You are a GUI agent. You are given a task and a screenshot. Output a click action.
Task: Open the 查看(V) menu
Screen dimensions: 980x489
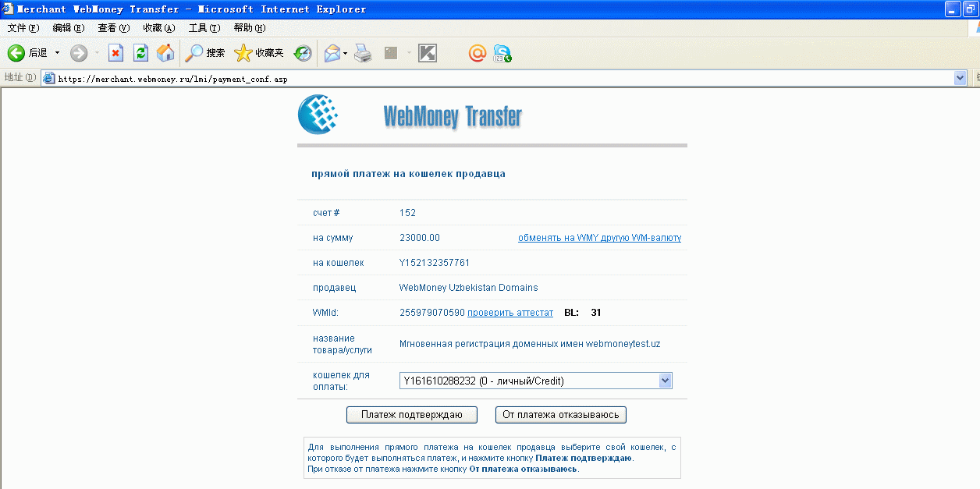pos(113,28)
